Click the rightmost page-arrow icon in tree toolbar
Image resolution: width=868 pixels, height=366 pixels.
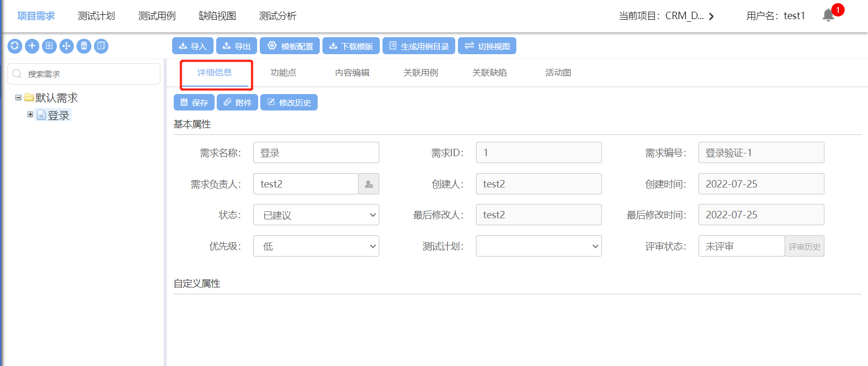point(101,46)
